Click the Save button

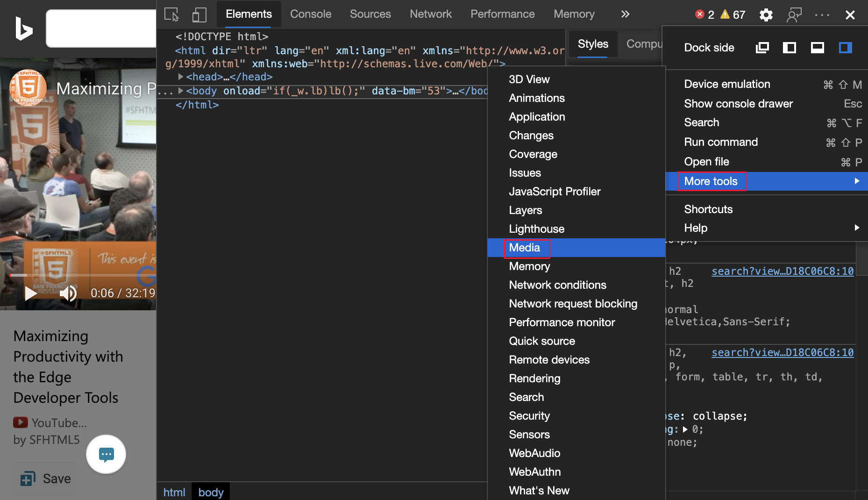46,479
